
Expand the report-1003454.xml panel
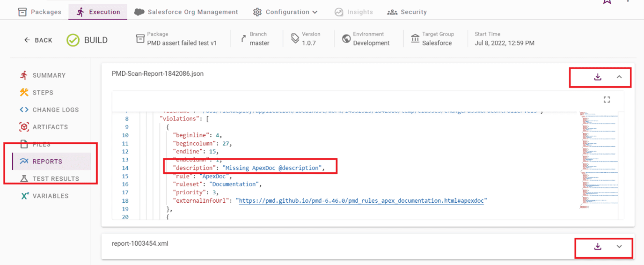pyautogui.click(x=619, y=247)
